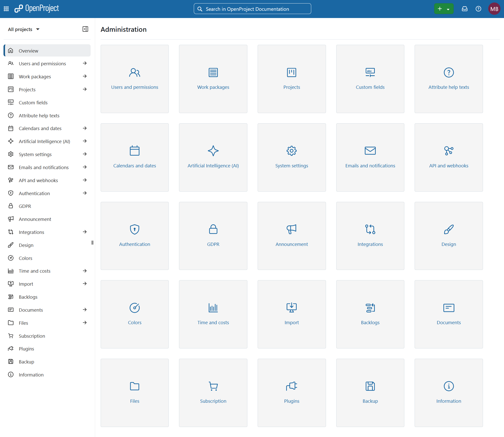Click the Calendars and dates card icon
504x437 pixels.
point(135,151)
